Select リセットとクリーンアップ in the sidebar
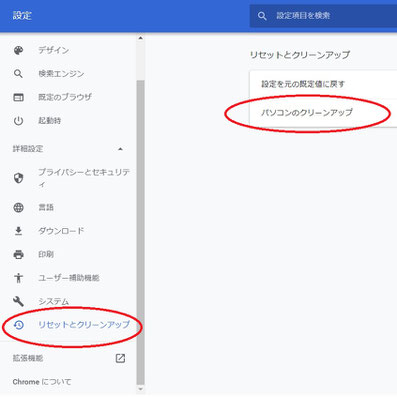Screen dimensions: 397x397 [84, 325]
